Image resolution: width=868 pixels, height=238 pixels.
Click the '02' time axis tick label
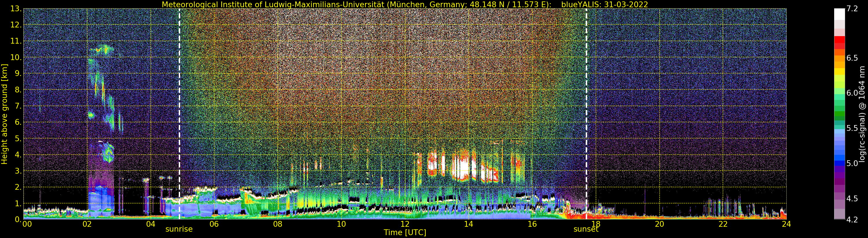(87, 224)
